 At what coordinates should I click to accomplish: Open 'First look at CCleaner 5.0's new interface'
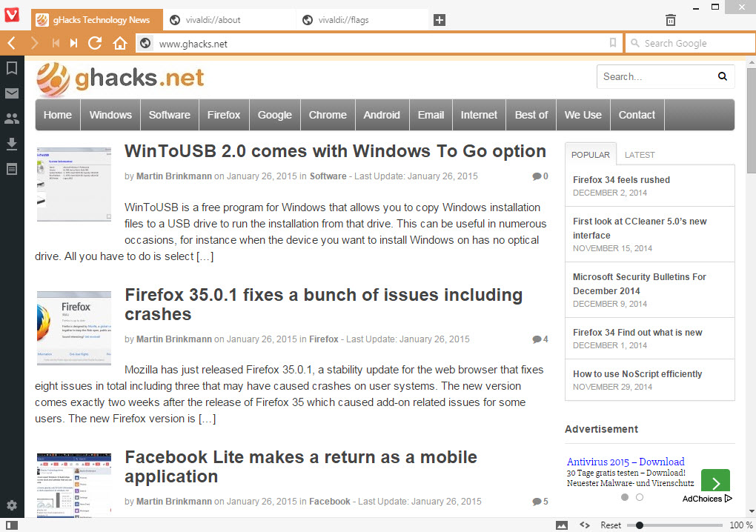tap(640, 228)
